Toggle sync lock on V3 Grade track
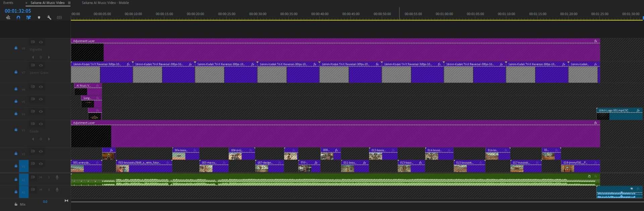The width and height of the screenshot is (644, 211). tap(33, 124)
